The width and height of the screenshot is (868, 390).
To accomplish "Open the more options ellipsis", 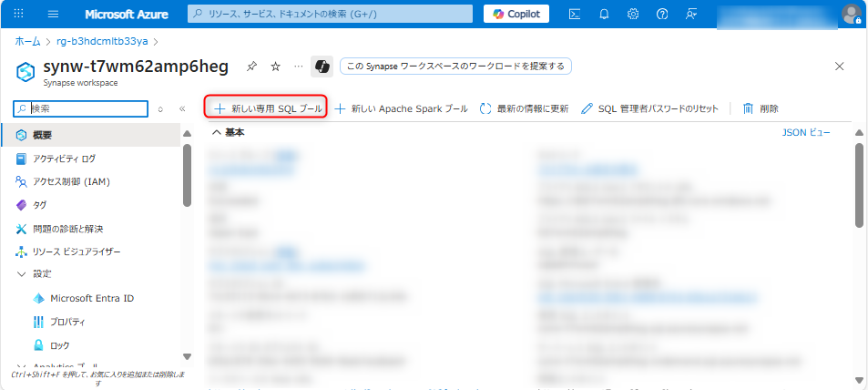I will 299,67.
